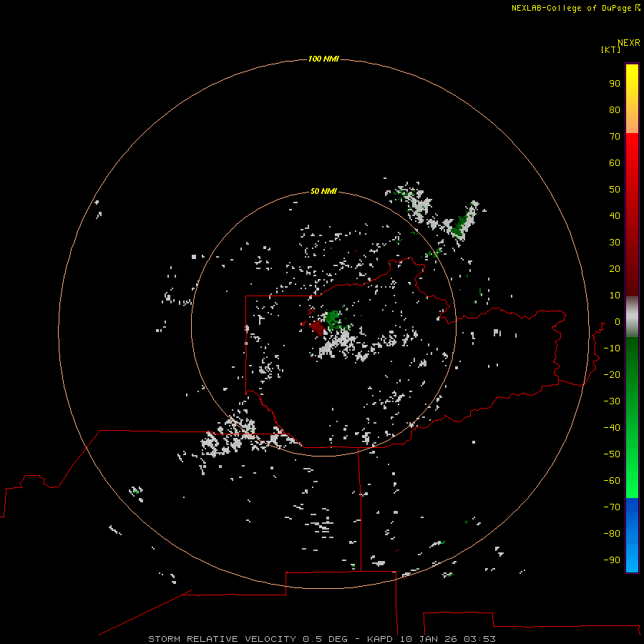
Task: Click the -70 value on velocity scale
Action: [612, 507]
